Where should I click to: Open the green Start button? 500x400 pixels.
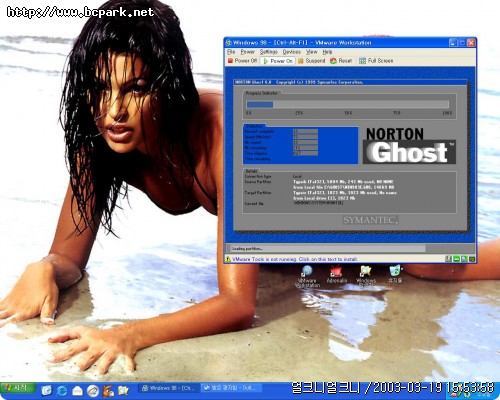point(18,388)
